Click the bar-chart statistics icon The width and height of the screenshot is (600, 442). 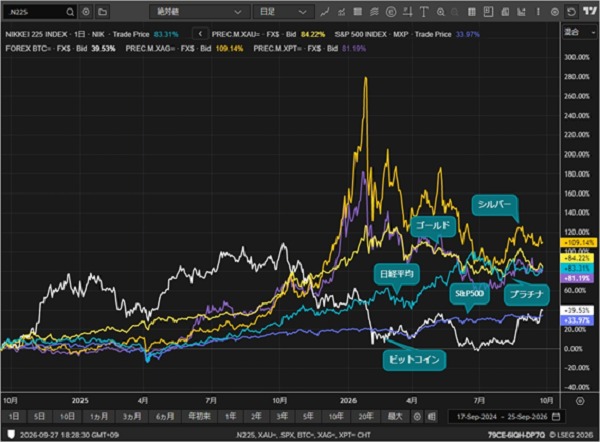click(521, 12)
